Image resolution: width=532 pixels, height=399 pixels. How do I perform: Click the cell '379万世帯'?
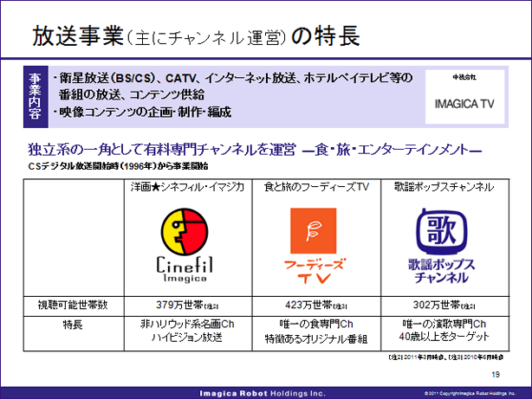coord(187,306)
